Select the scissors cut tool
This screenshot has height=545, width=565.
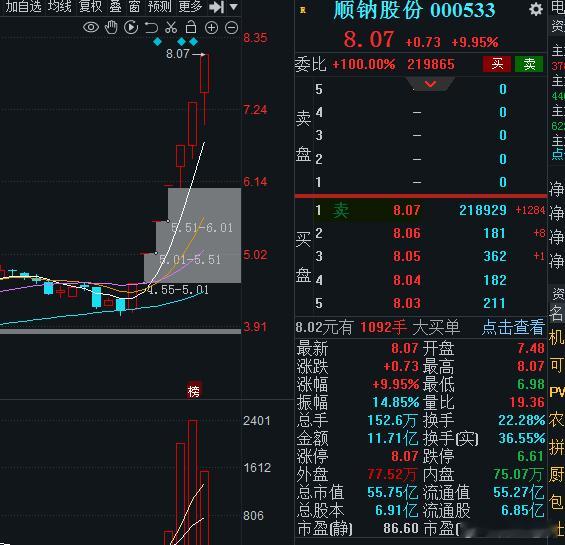[171, 27]
